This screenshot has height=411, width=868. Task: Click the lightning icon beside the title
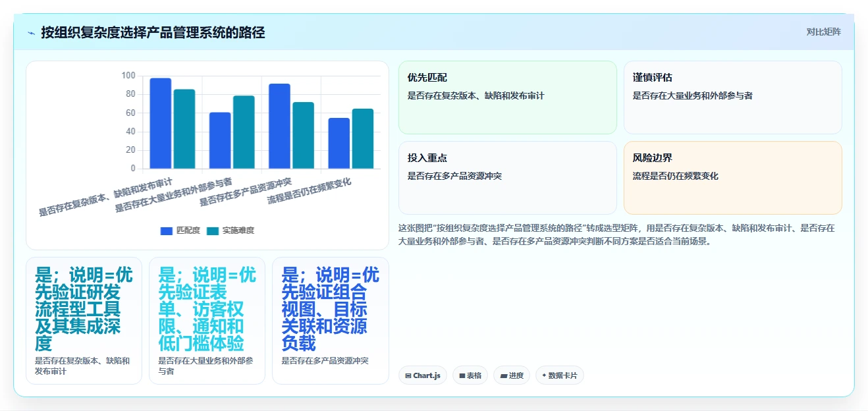pyautogui.click(x=32, y=32)
